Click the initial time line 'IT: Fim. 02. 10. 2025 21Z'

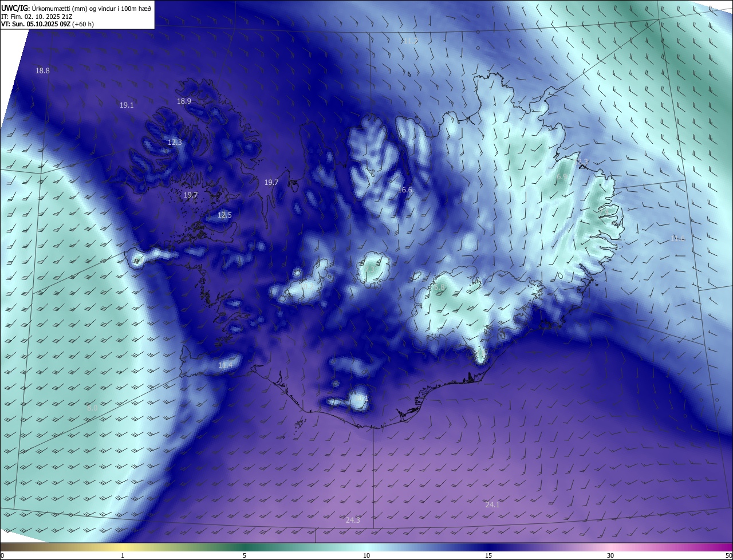point(37,17)
